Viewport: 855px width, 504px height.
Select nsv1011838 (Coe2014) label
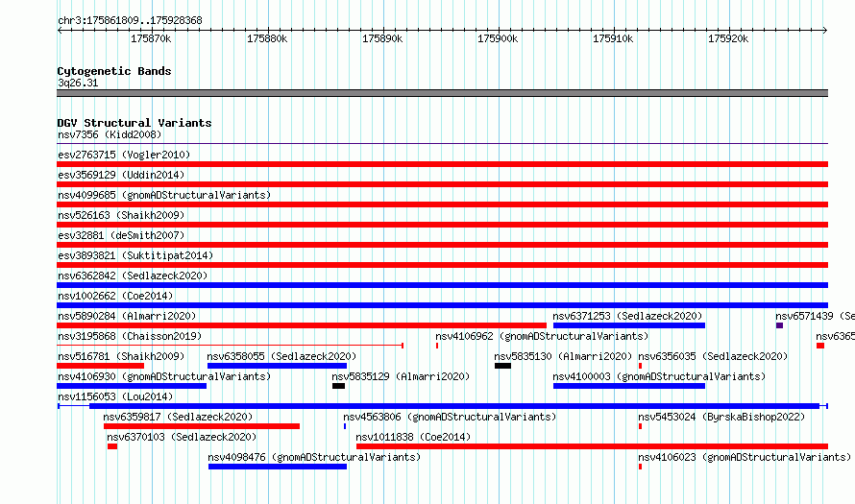tap(413, 437)
